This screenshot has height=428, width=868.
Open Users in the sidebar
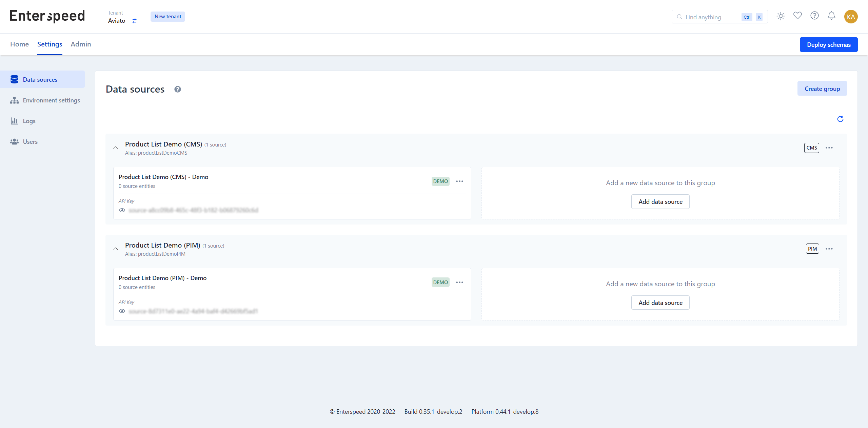(42, 142)
